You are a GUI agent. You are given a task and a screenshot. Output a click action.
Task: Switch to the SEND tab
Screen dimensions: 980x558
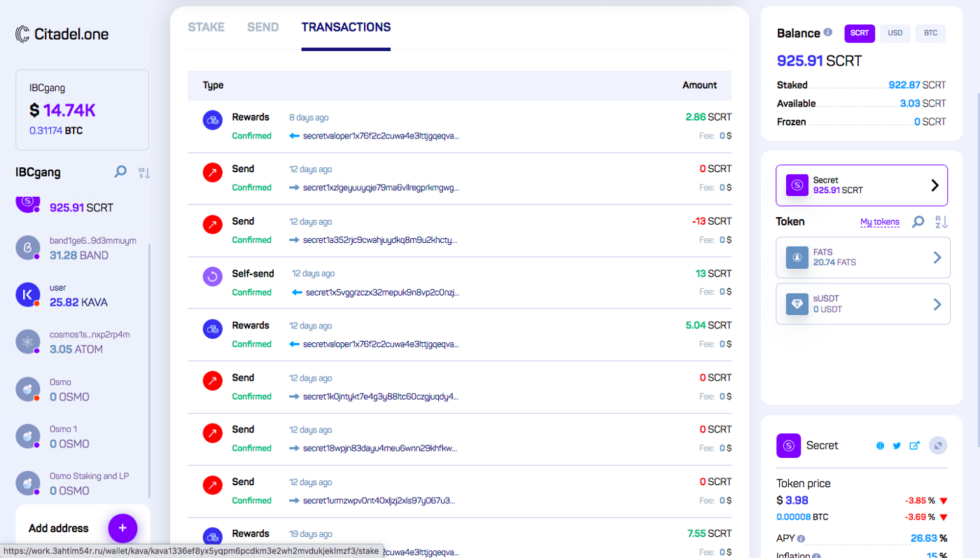pyautogui.click(x=262, y=27)
